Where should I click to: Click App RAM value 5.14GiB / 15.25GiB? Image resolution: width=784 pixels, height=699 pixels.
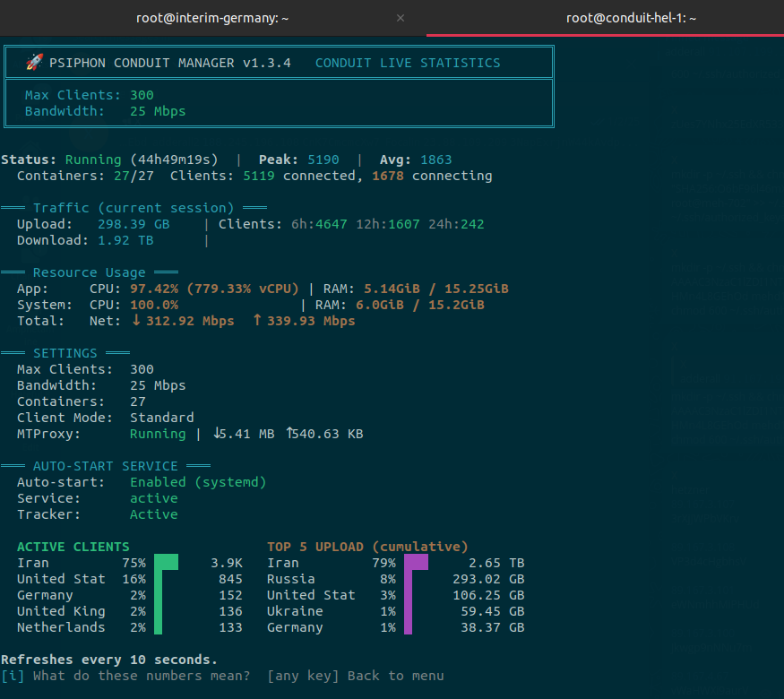[436, 289]
